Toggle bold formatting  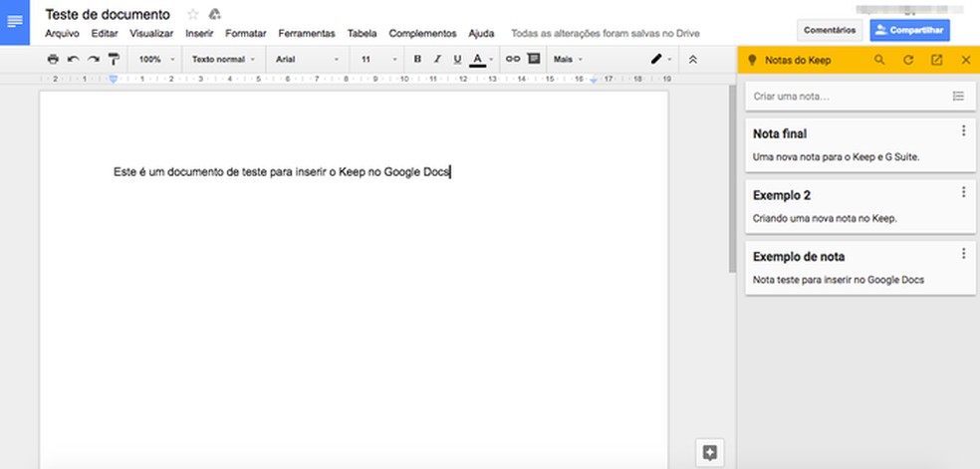(417, 60)
